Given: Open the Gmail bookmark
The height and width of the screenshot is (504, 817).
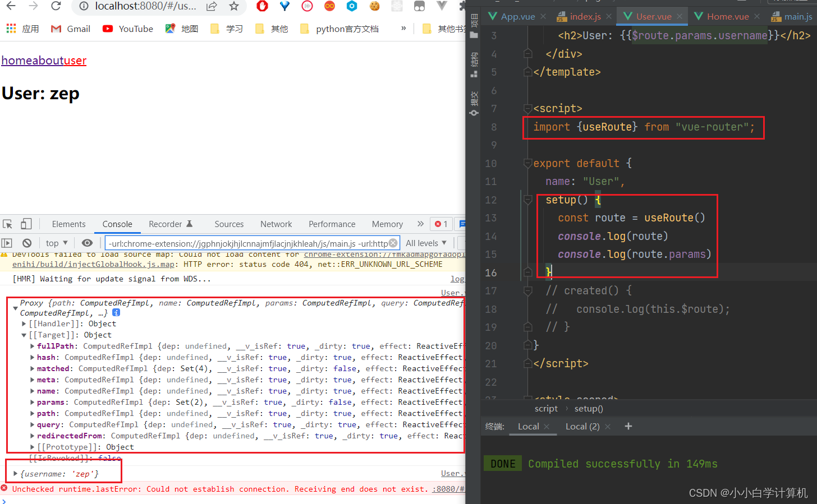Looking at the screenshot, I should (x=71, y=29).
